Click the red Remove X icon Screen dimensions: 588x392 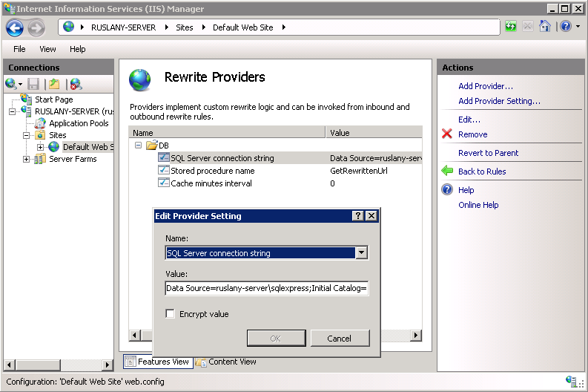(446, 134)
